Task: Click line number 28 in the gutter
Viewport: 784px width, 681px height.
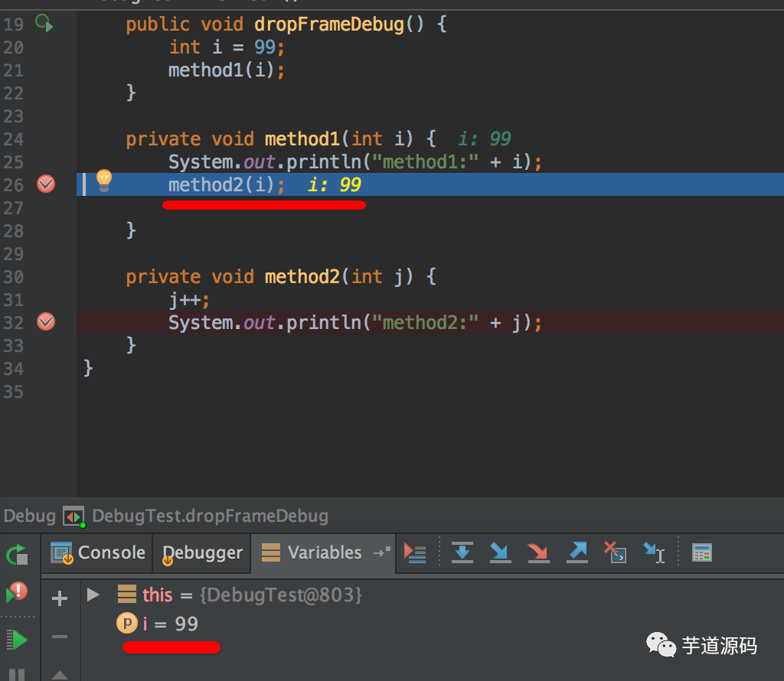Action: [14, 231]
